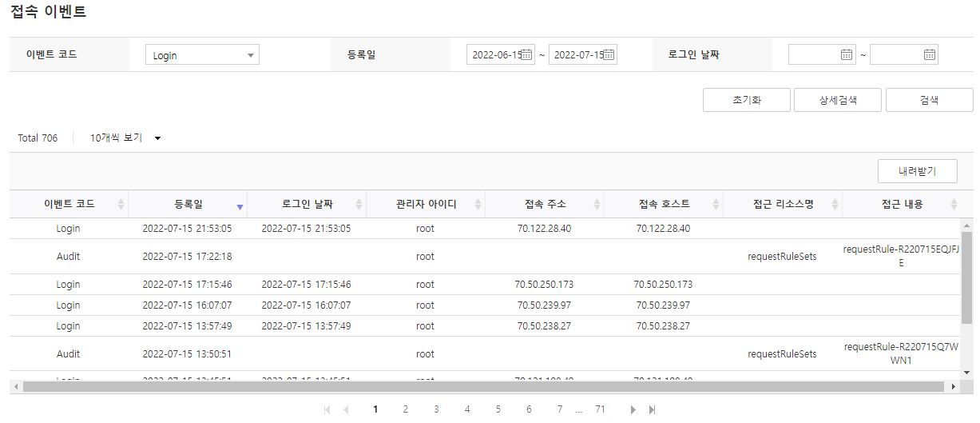Click the 접근 리소스명 column header
980x423 pixels.
(783, 204)
